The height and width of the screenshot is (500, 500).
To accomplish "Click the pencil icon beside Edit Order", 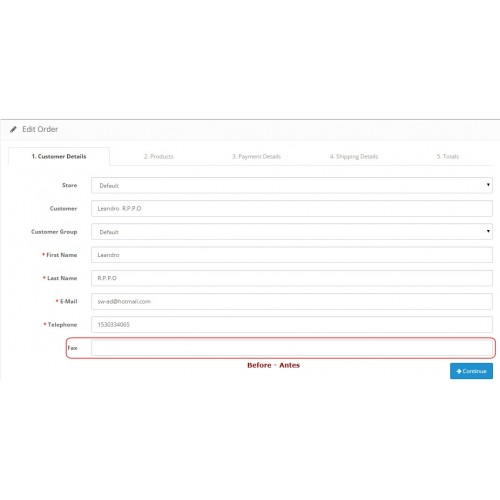I will (x=13, y=129).
